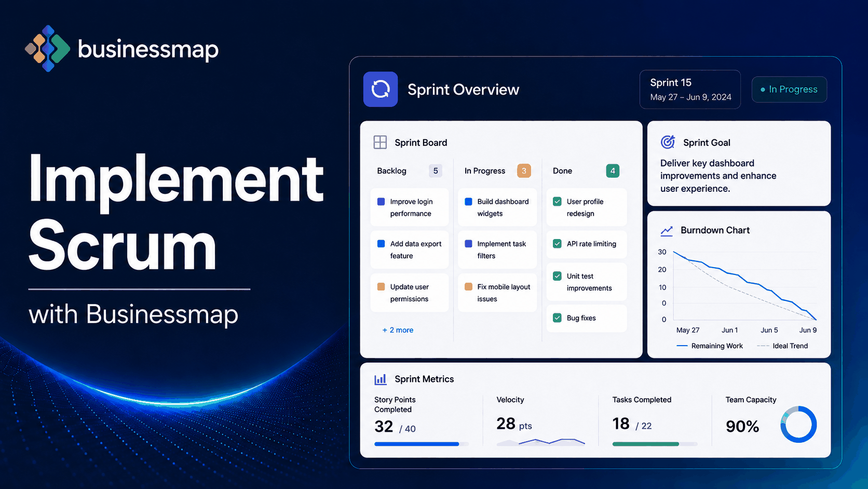Select the In Progress column header
This screenshot has width=868, height=489.
pyautogui.click(x=485, y=171)
